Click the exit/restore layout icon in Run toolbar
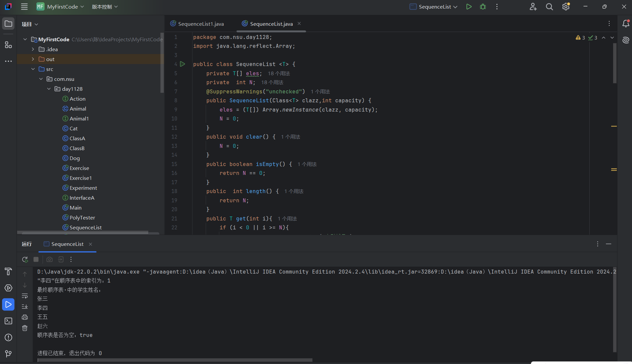The width and height of the screenshot is (632, 364). pyautogui.click(x=61, y=259)
